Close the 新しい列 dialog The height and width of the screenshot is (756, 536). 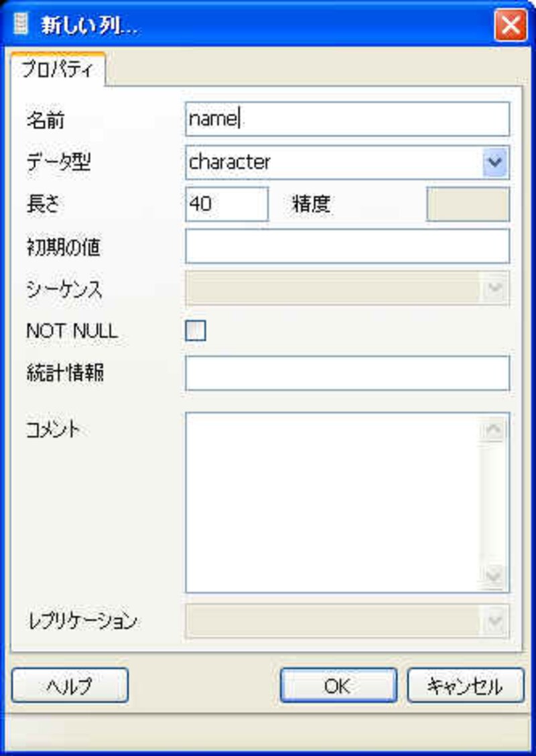pos(511,26)
